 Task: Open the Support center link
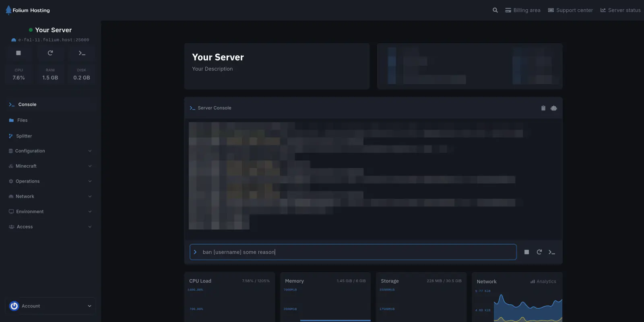(x=570, y=10)
